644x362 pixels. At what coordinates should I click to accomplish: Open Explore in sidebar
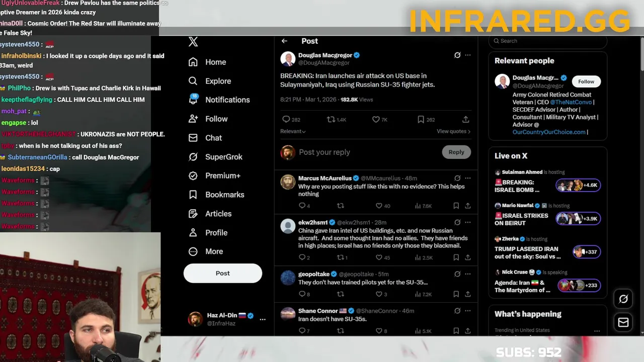point(210,81)
